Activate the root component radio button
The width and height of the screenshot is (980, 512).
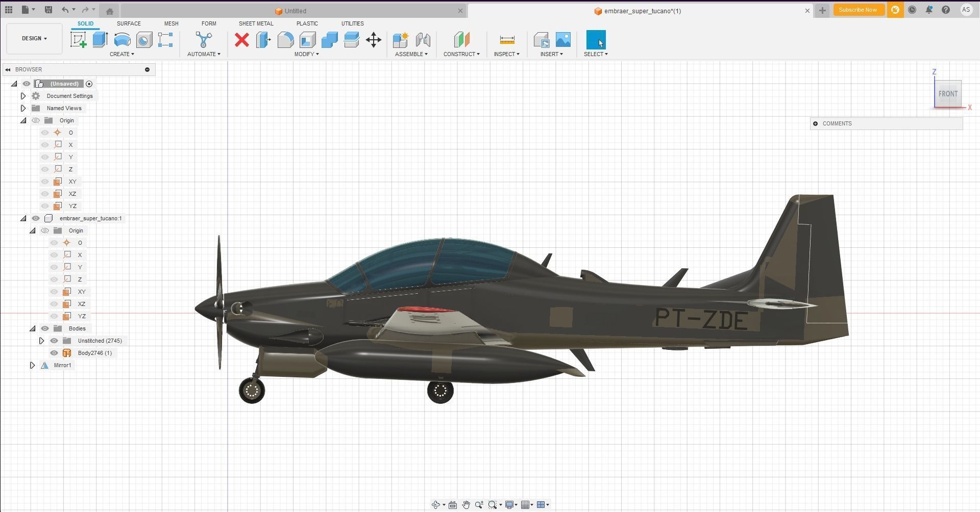coord(89,84)
